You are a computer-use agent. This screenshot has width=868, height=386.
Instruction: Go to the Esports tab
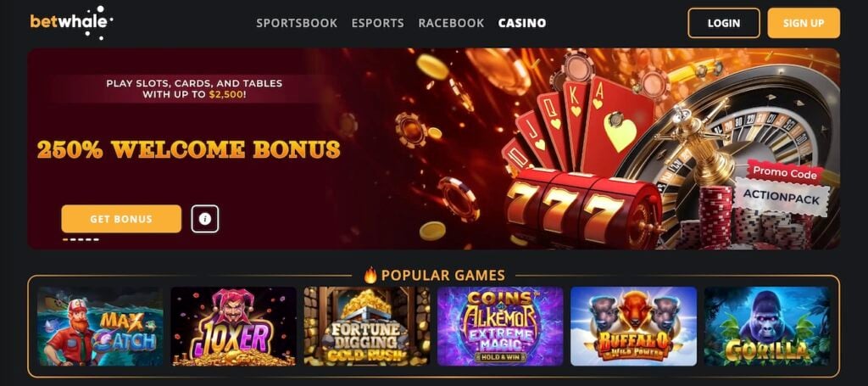click(377, 23)
